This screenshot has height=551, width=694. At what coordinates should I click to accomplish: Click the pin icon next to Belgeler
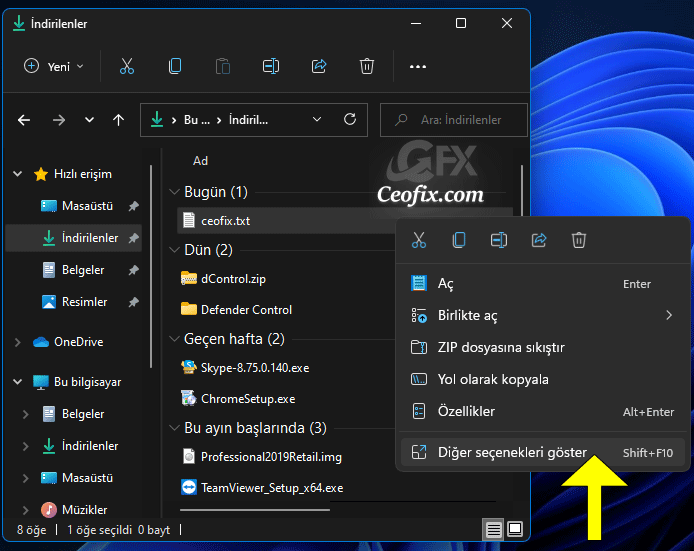(x=133, y=270)
